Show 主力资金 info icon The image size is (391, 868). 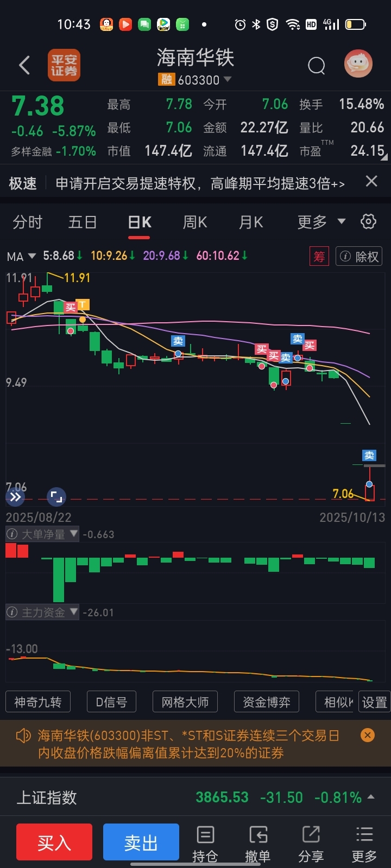tap(12, 612)
